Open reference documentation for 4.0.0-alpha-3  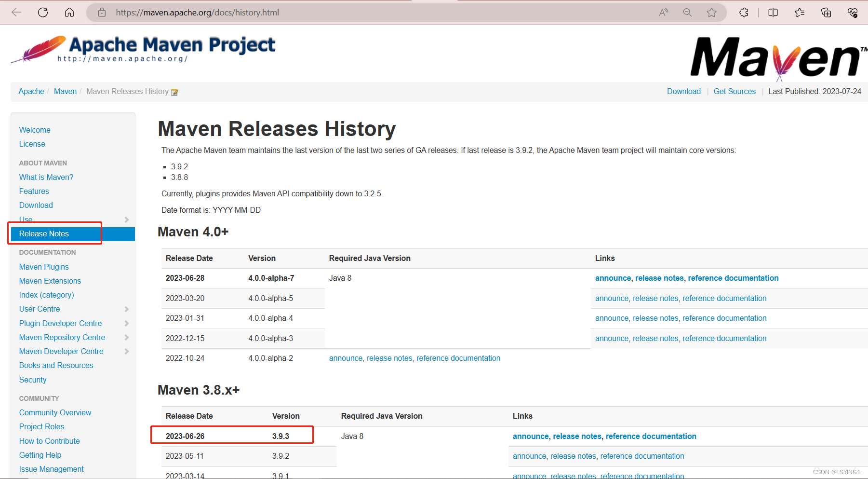(724, 338)
